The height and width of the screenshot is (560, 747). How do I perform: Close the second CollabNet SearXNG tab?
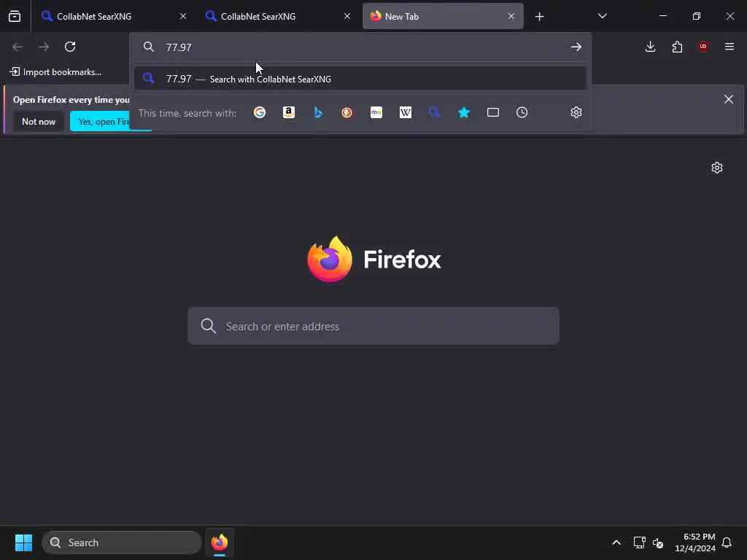click(x=347, y=16)
